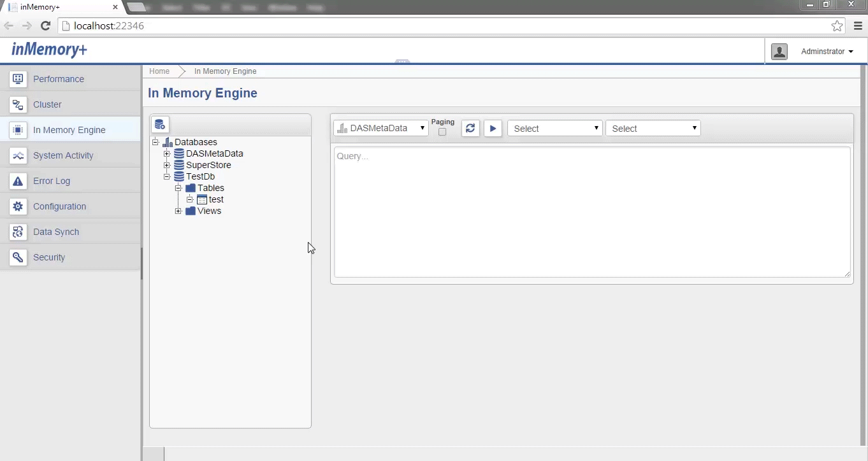
Task: Click the header collapse handle
Action: [x=402, y=62]
